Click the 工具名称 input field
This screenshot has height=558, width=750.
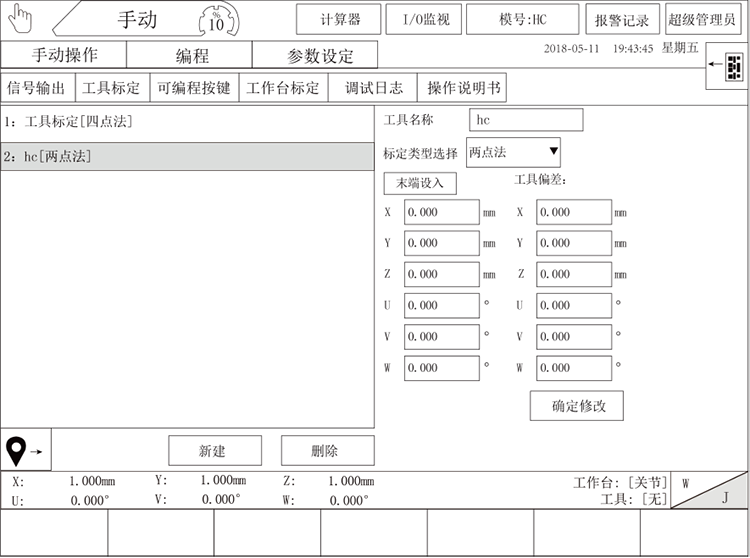click(x=526, y=120)
